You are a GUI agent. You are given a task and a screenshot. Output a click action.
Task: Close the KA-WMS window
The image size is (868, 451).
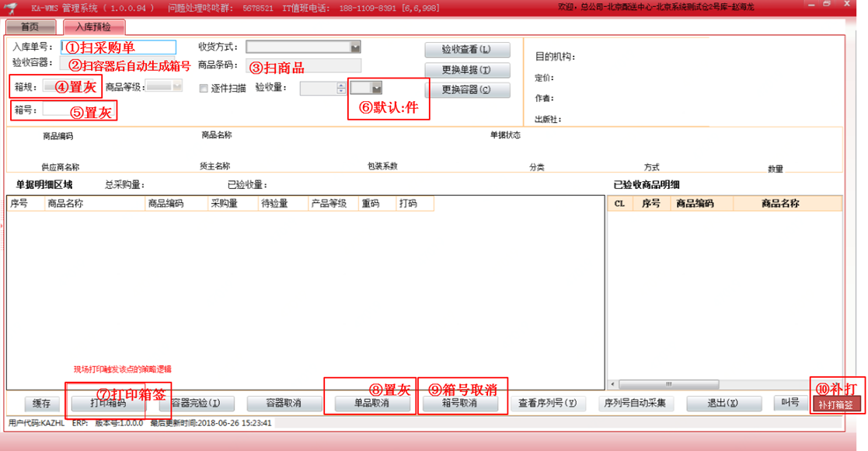[x=847, y=5]
